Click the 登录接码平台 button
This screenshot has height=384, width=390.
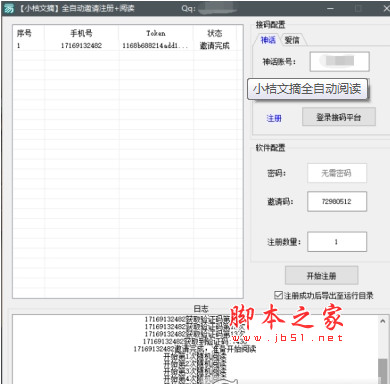click(339, 117)
